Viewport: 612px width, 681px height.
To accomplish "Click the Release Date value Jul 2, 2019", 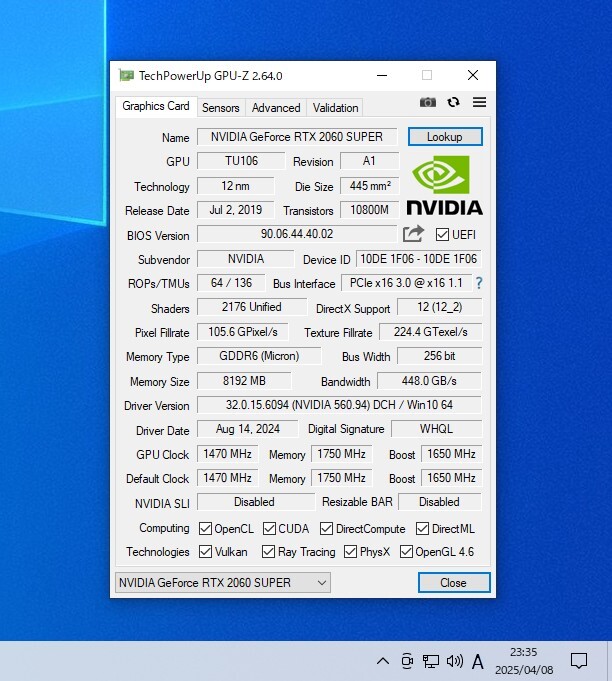I will click(x=235, y=210).
